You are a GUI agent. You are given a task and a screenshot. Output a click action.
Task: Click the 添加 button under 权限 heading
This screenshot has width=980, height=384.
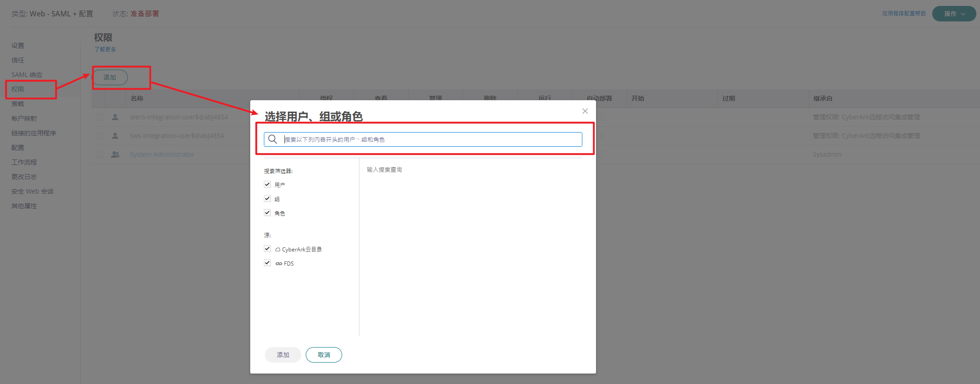[x=110, y=77]
